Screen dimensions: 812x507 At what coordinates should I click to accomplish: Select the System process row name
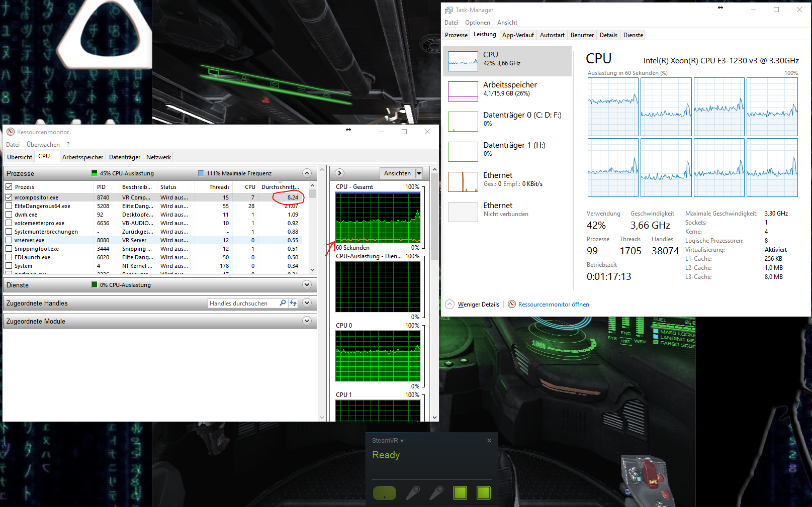[x=23, y=266]
